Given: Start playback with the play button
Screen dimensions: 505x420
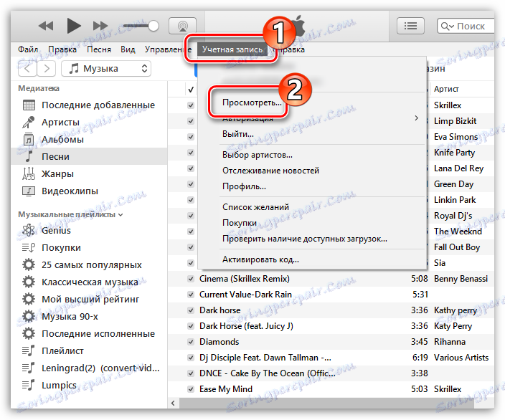Looking at the screenshot, I should 74,26.
